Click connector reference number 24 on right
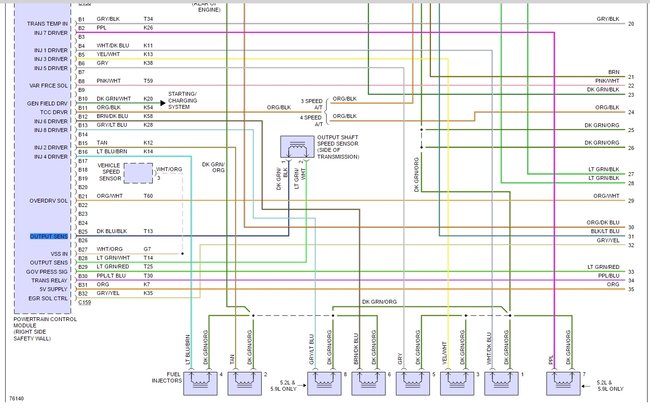 click(x=631, y=112)
